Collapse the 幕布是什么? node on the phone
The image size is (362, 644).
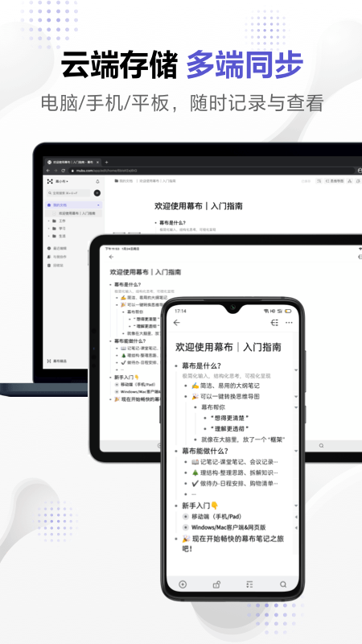296,370
